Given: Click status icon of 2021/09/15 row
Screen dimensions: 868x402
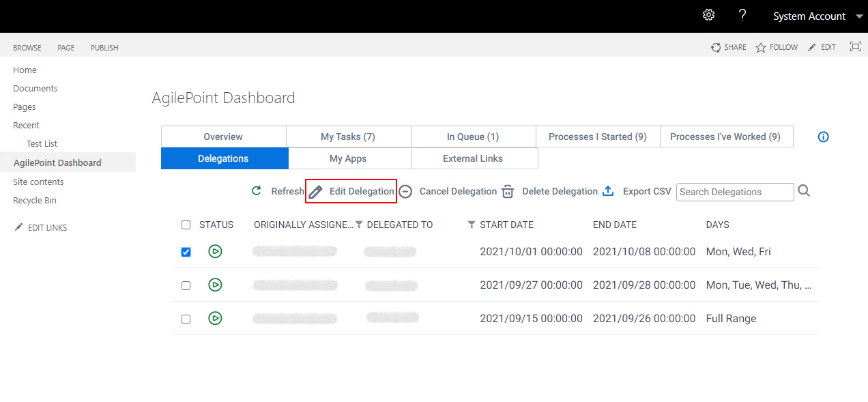Looking at the screenshot, I should [x=215, y=318].
